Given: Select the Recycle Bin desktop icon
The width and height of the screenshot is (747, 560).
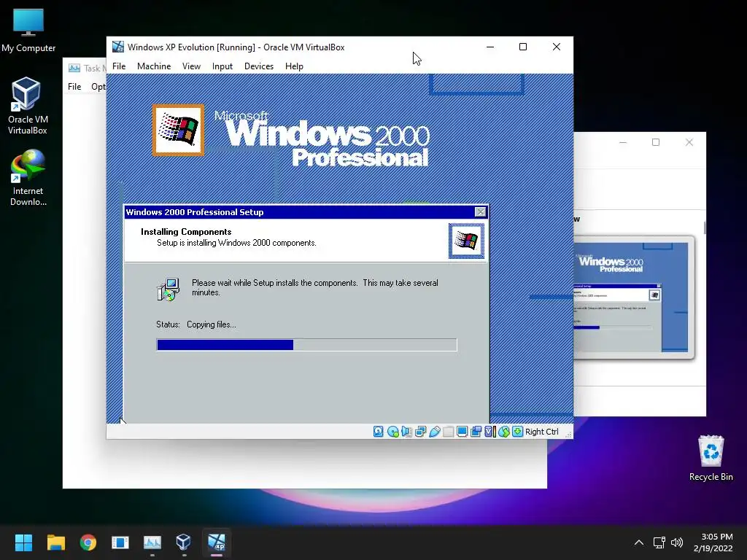Looking at the screenshot, I should click(x=711, y=458).
